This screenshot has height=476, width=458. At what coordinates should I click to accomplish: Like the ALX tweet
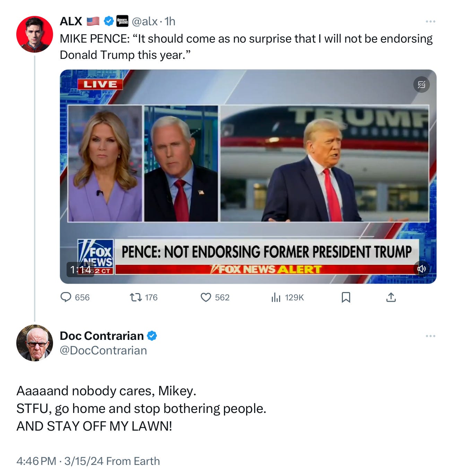[215, 297]
